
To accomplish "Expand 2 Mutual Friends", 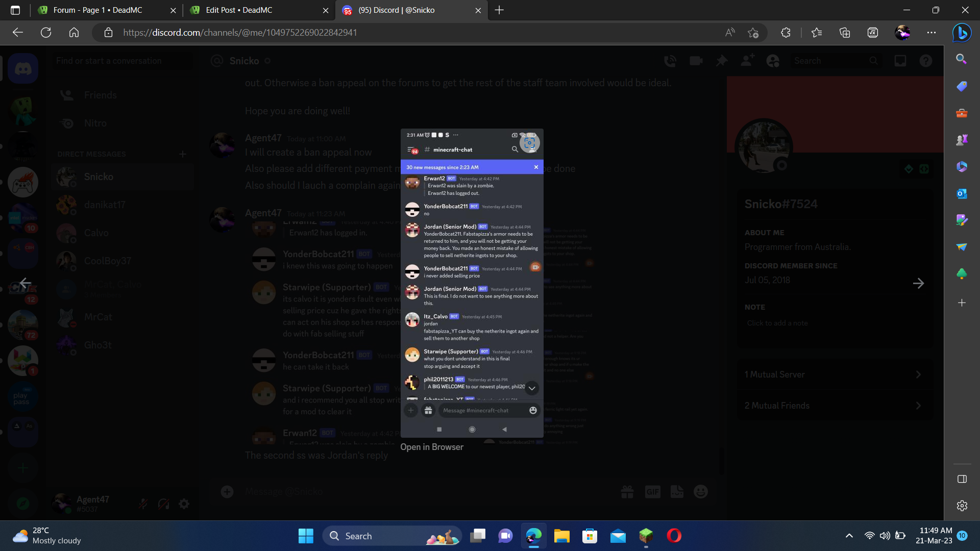I will 835,406.
